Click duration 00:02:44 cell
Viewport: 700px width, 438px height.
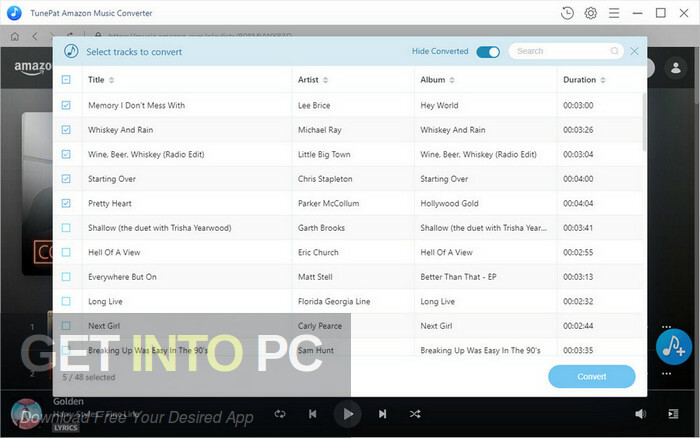(578, 326)
